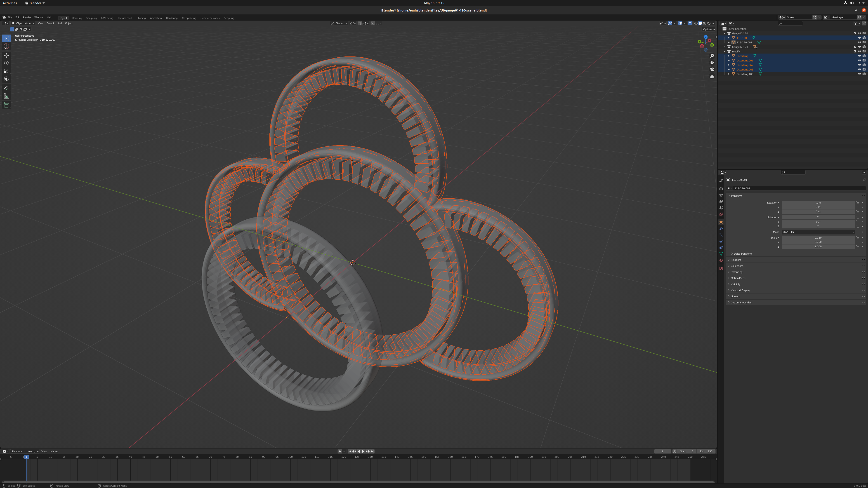This screenshot has width=868, height=488.
Task: Select the OuterRing.001 object in outliner
Action: [745, 61]
